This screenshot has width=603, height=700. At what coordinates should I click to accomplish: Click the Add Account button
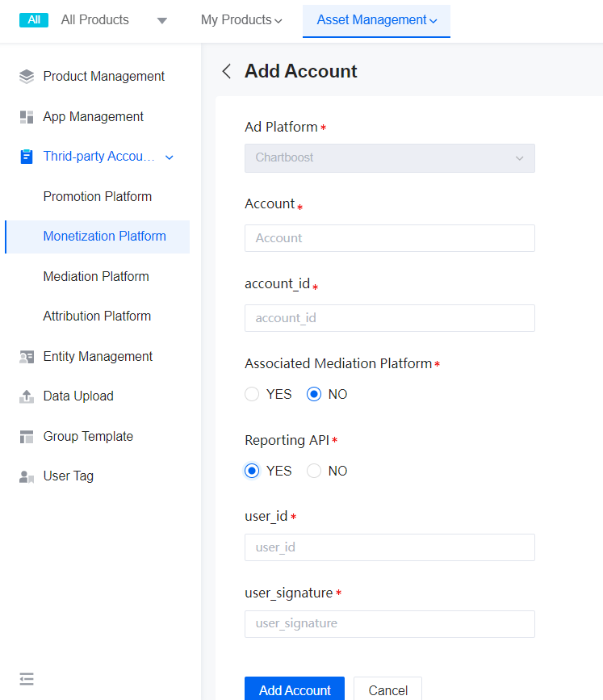click(x=294, y=690)
